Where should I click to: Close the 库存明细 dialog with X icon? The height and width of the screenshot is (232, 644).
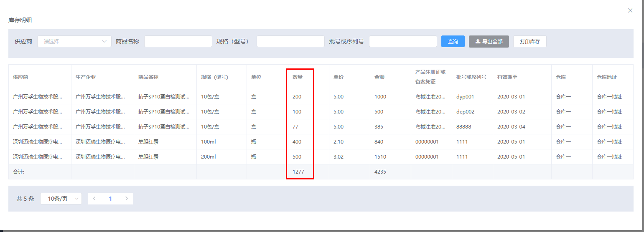(x=630, y=10)
